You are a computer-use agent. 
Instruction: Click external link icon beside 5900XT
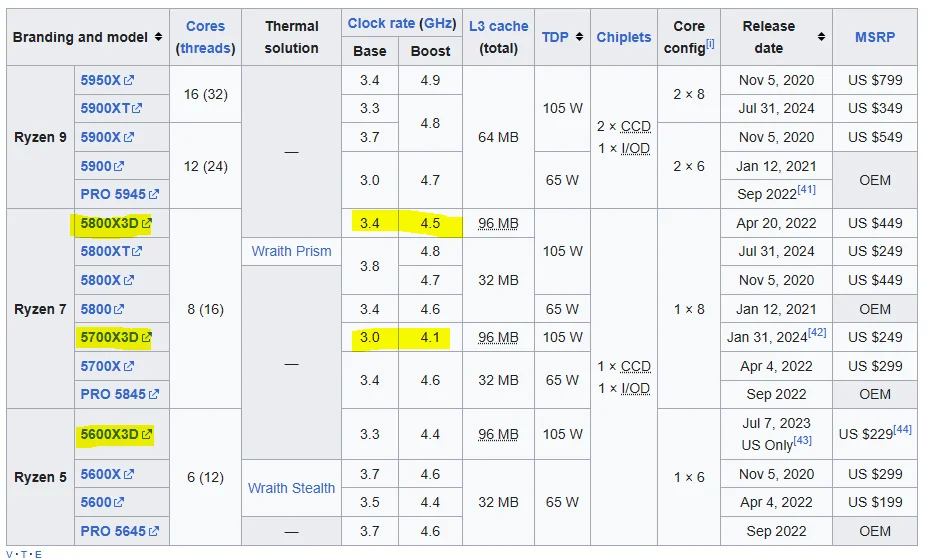click(x=137, y=108)
